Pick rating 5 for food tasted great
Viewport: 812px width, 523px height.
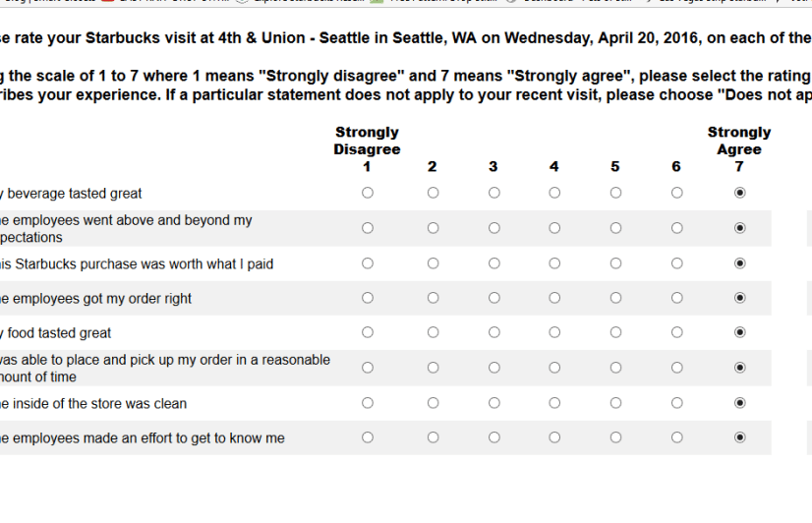(615, 332)
